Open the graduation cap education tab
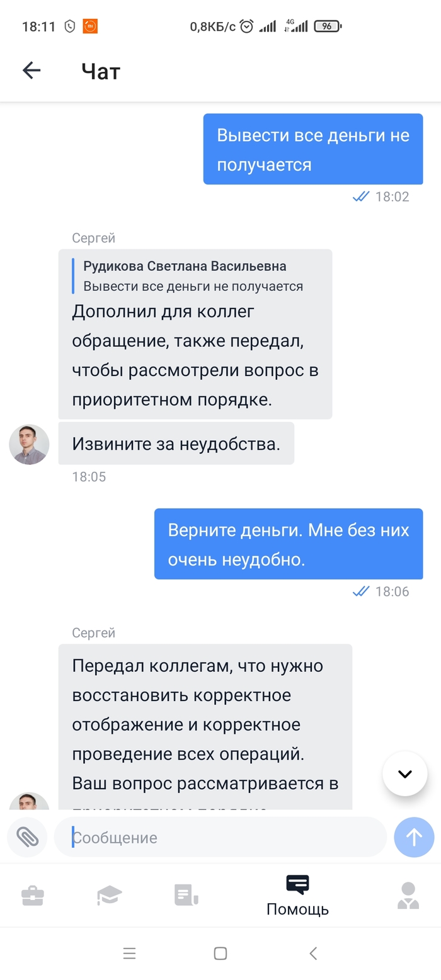 [109, 895]
